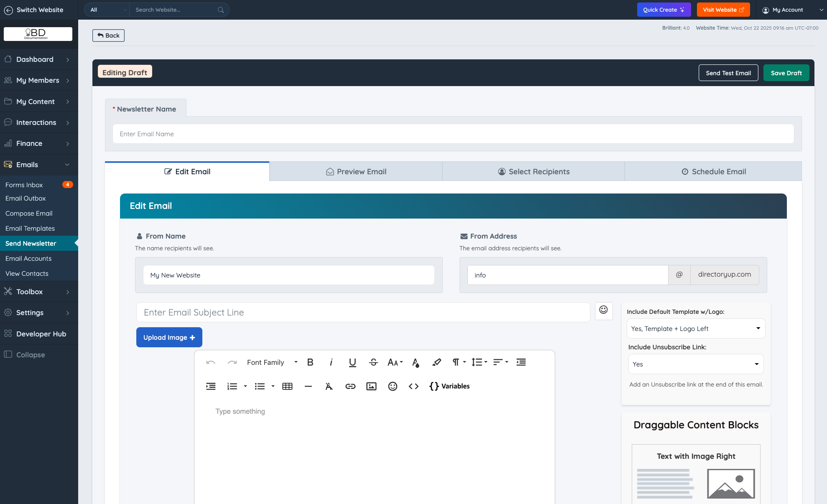This screenshot has height=504, width=827.
Task: Open the text color picker
Action: coord(415,362)
